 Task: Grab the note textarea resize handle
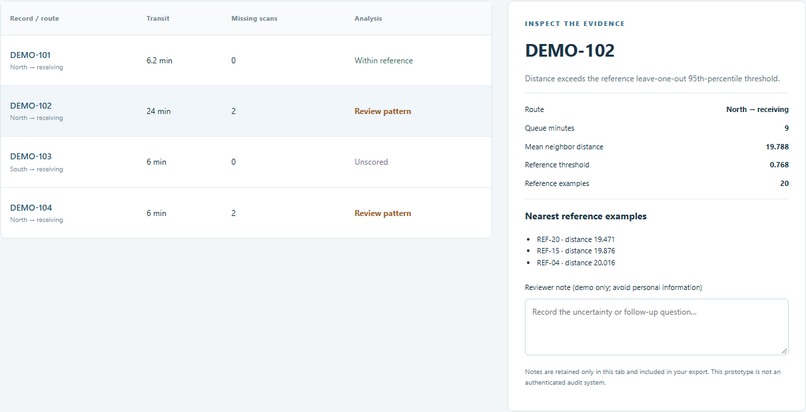[x=784, y=351]
